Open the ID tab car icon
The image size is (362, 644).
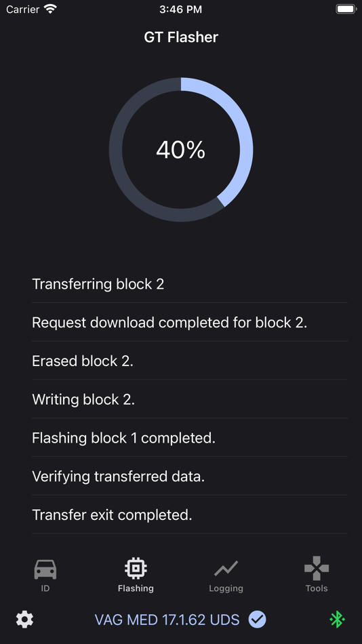tap(45, 569)
